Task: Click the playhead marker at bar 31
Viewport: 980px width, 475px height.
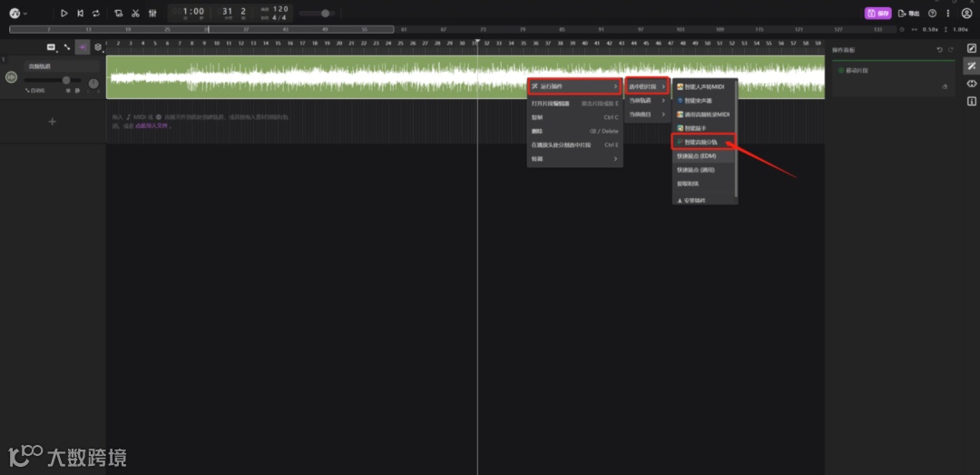Action: (477, 41)
